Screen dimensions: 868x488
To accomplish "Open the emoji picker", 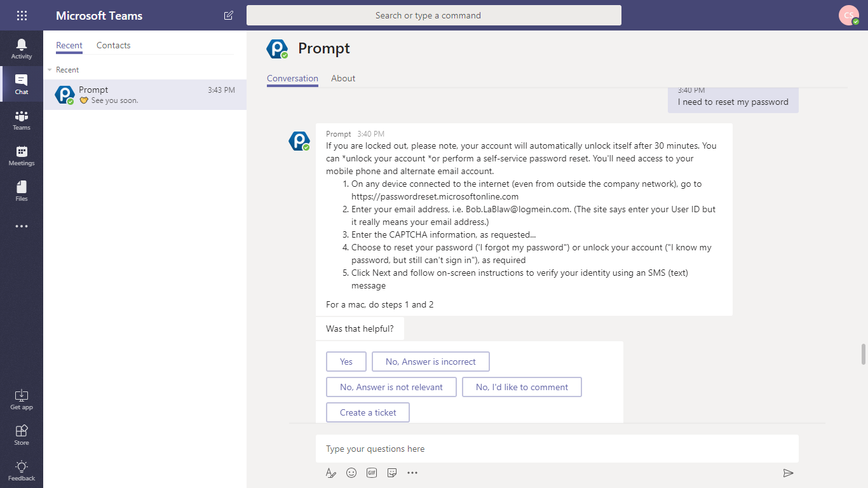I will coord(351,473).
